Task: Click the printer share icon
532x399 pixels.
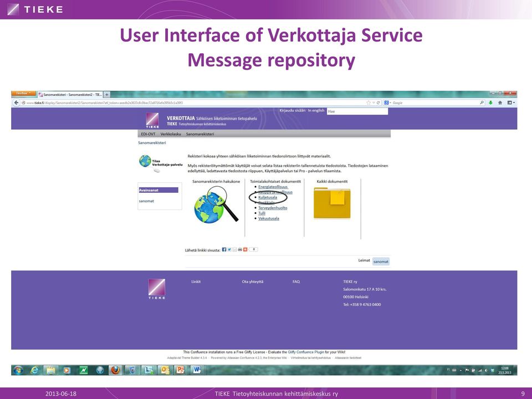Action: tap(240, 249)
